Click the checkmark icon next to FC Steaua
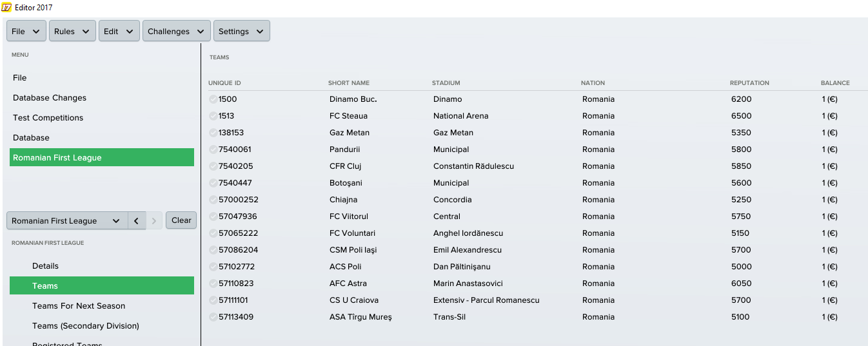This screenshot has height=346, width=868. [213, 116]
